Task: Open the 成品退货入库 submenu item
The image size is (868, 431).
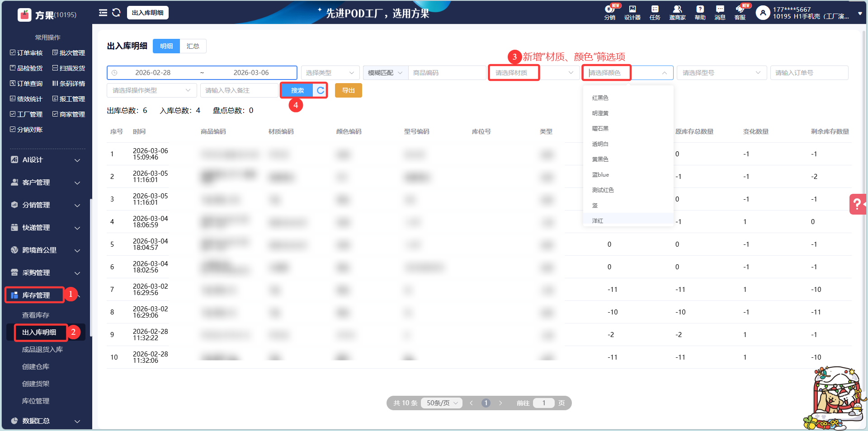Action: pyautogui.click(x=42, y=350)
